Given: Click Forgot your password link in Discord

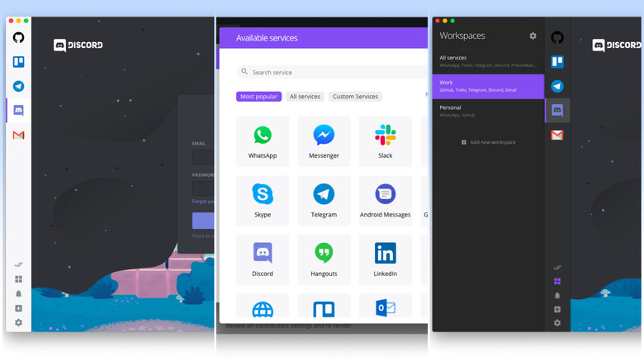Looking at the screenshot, I should [x=203, y=202].
